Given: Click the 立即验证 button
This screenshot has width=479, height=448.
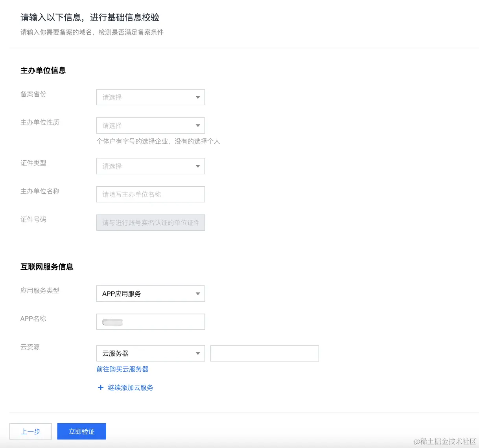Looking at the screenshot, I should pyautogui.click(x=82, y=431).
